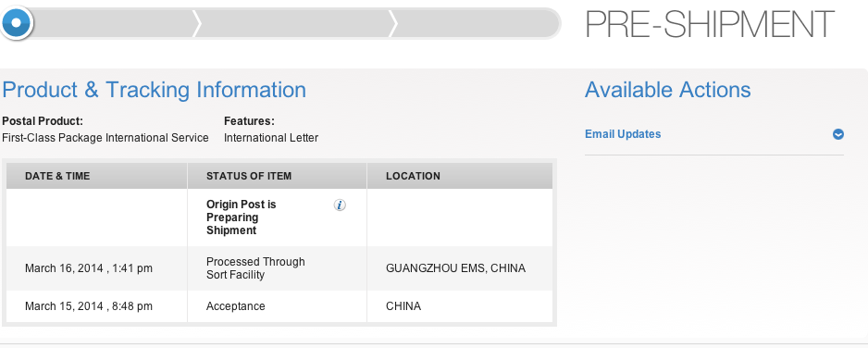This screenshot has height=348, width=868.
Task: Click the third progress bar segment
Action: coord(476,23)
